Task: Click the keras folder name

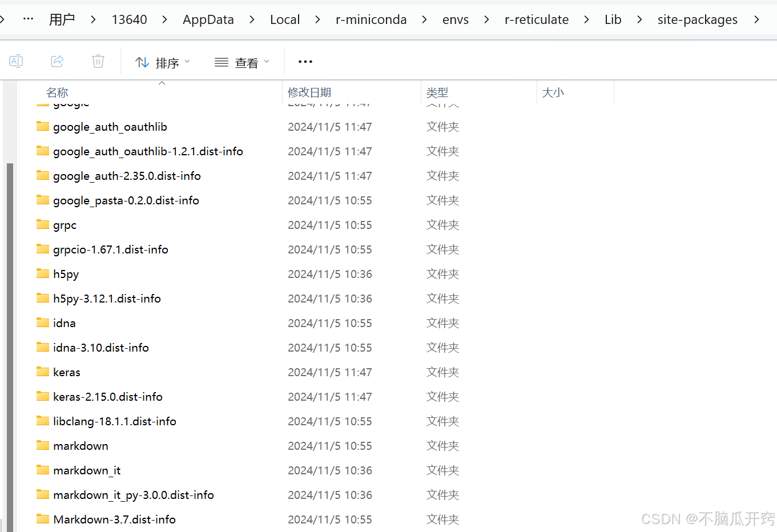Action: (67, 372)
